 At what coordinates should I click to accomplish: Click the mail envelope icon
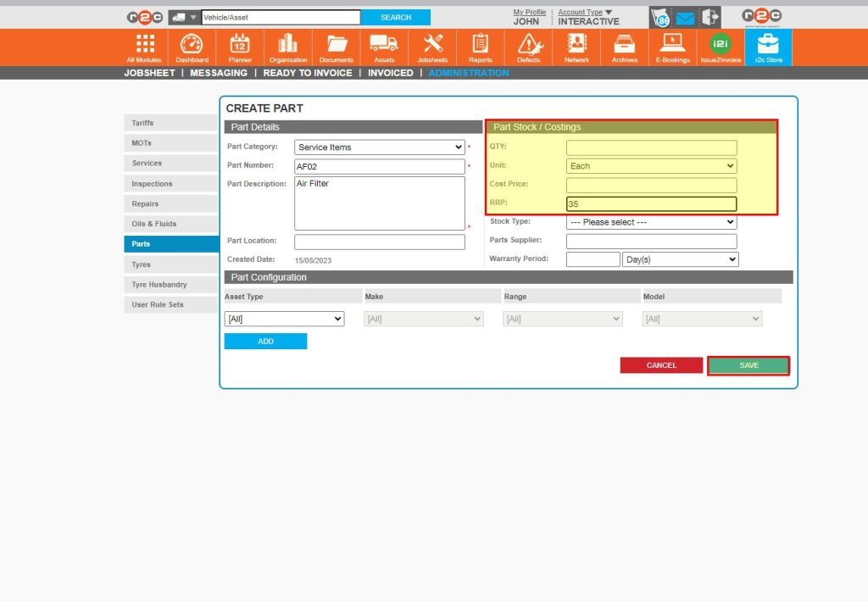685,19
